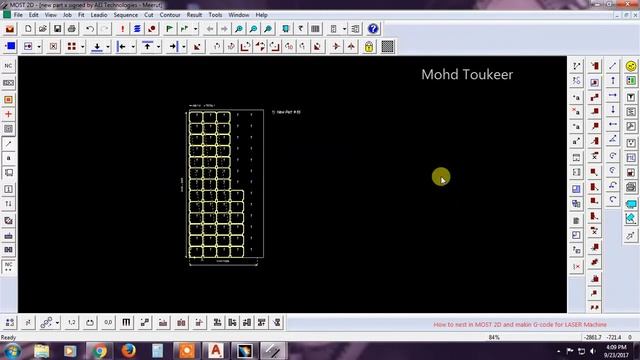Click the red X delete icon in right toolbar
The image size is (640, 360).
tap(576, 267)
